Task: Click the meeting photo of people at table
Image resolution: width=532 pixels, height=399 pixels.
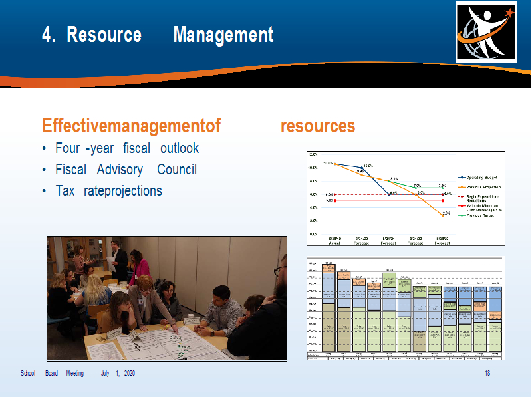Action: click(167, 299)
